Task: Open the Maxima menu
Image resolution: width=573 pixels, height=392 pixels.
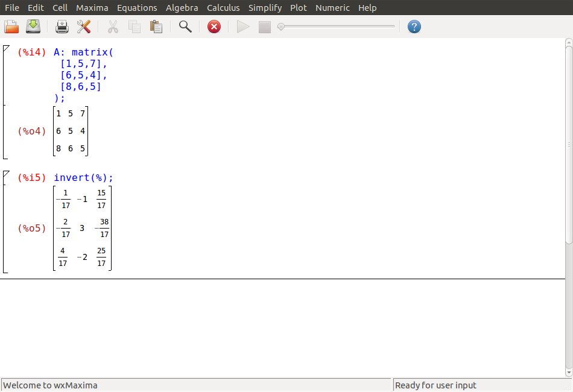Action: pos(92,8)
